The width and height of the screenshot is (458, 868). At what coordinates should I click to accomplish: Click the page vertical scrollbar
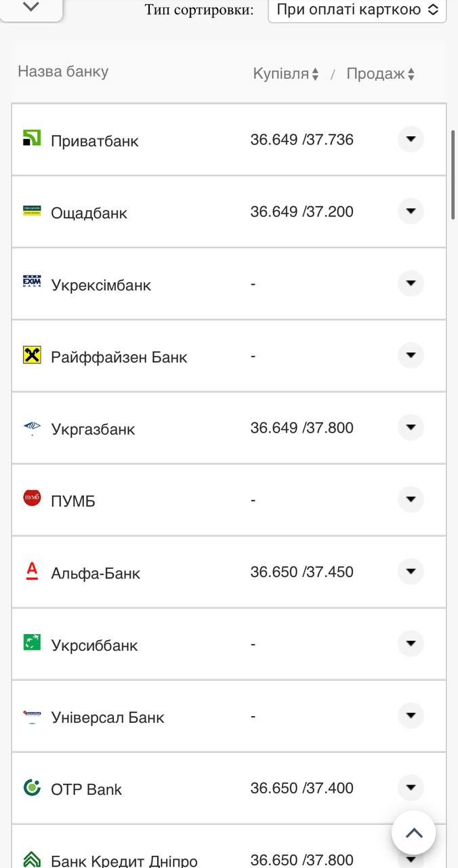(453, 174)
